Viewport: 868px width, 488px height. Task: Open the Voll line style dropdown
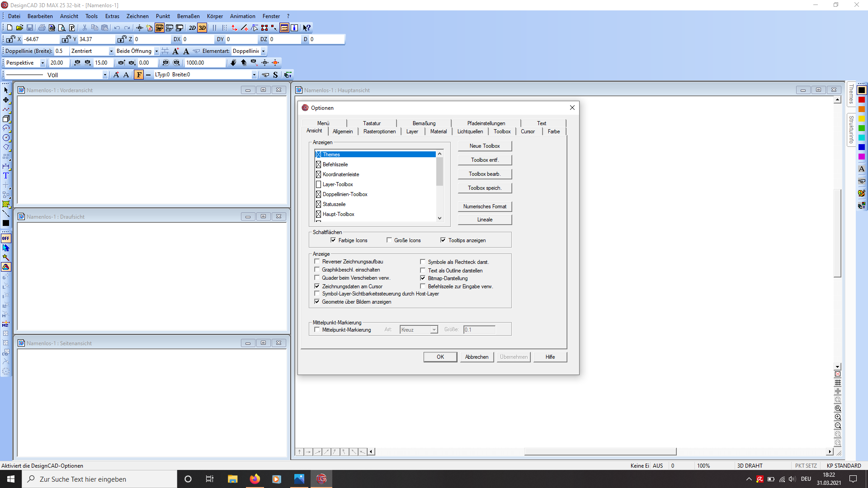pos(105,75)
